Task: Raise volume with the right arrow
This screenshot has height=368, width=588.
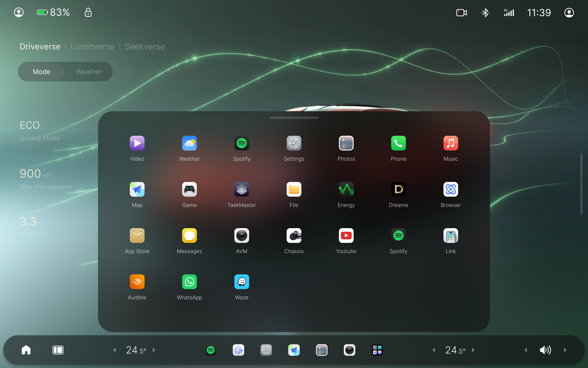Action: (x=565, y=350)
